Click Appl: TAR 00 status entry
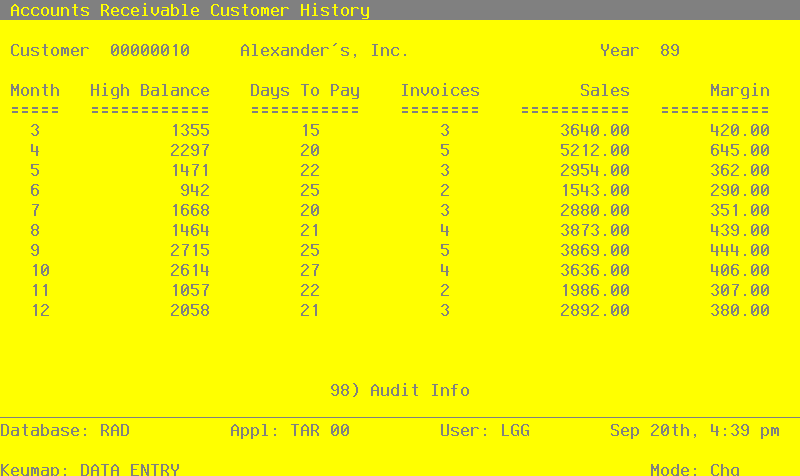800x476 pixels. 290,431
